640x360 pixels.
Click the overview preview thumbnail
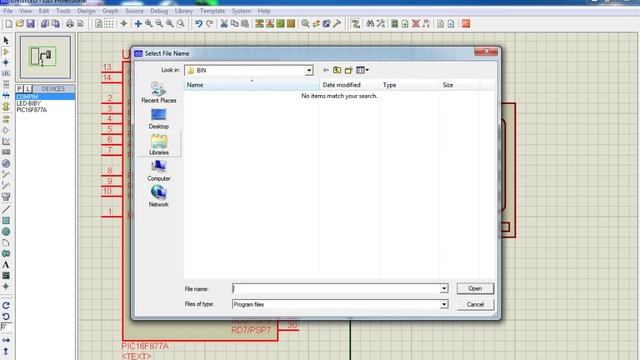(45, 57)
